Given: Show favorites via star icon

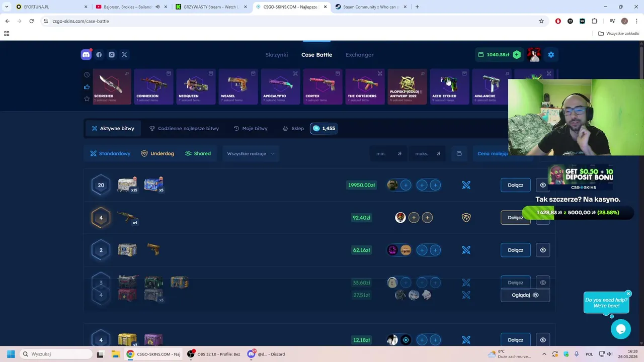Looking at the screenshot, I should 87,99.
